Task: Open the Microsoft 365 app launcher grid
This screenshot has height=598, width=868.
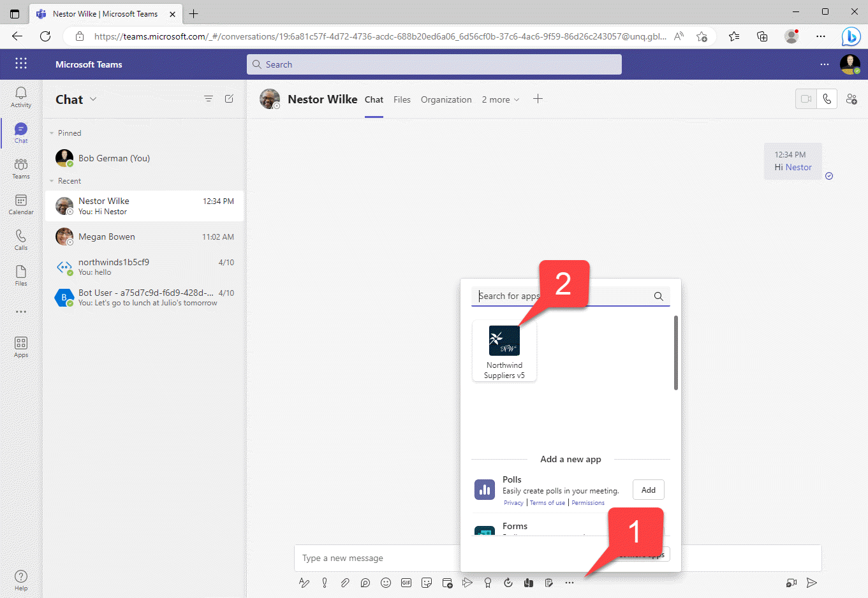Action: click(x=21, y=64)
